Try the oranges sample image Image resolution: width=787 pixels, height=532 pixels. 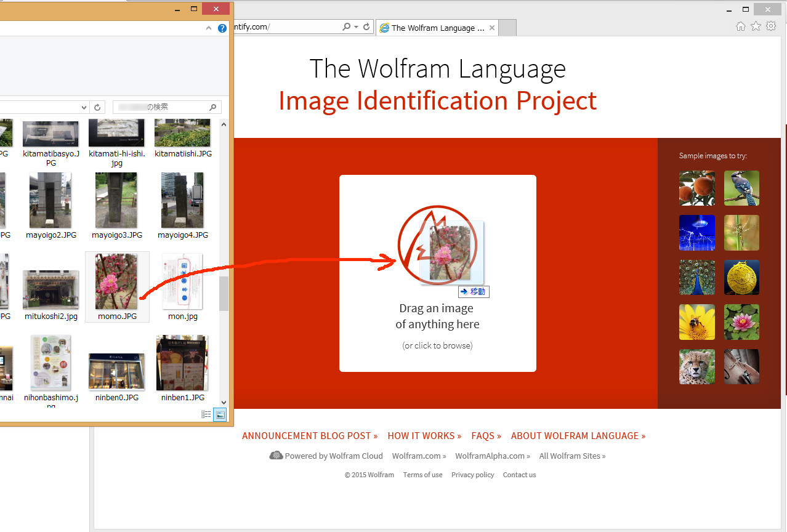697,188
